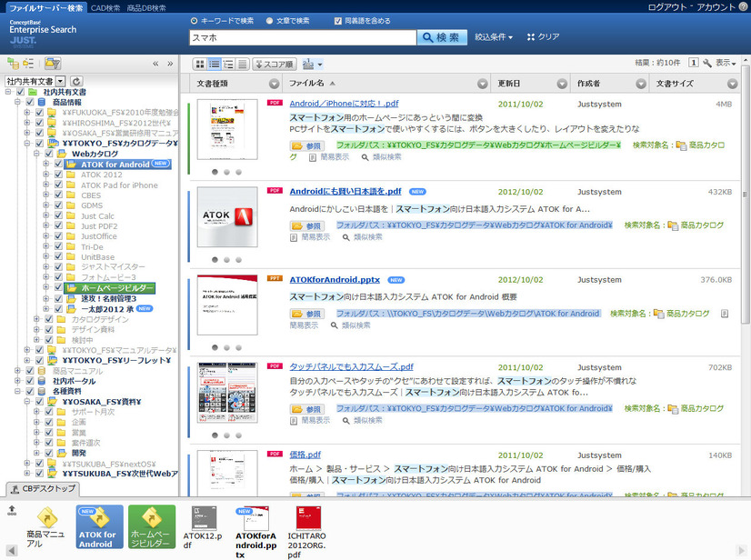Open 文書サイズ column filter dropdown
Image resolution: width=751 pixels, height=560 pixels.
point(732,84)
